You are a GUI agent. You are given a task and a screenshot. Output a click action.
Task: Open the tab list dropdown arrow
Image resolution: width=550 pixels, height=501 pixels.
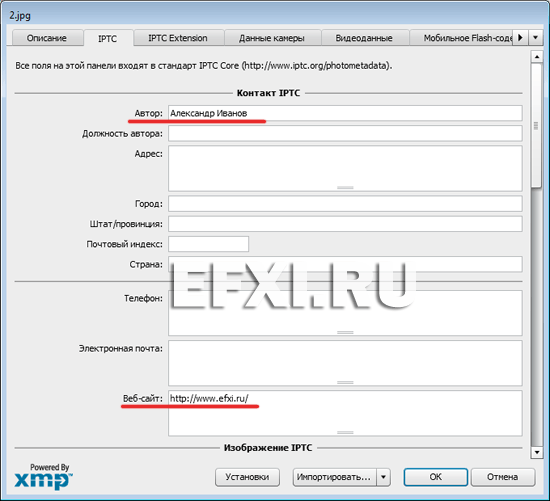pyautogui.click(x=536, y=38)
